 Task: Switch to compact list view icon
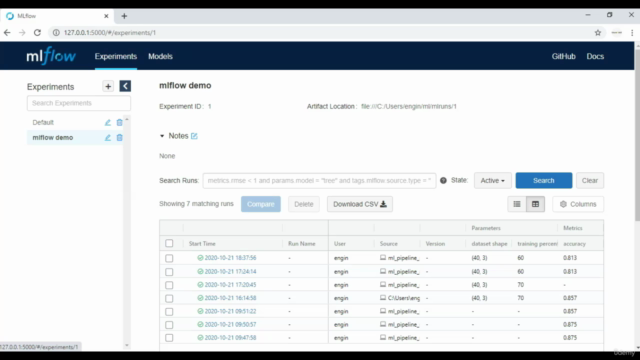[x=517, y=204]
